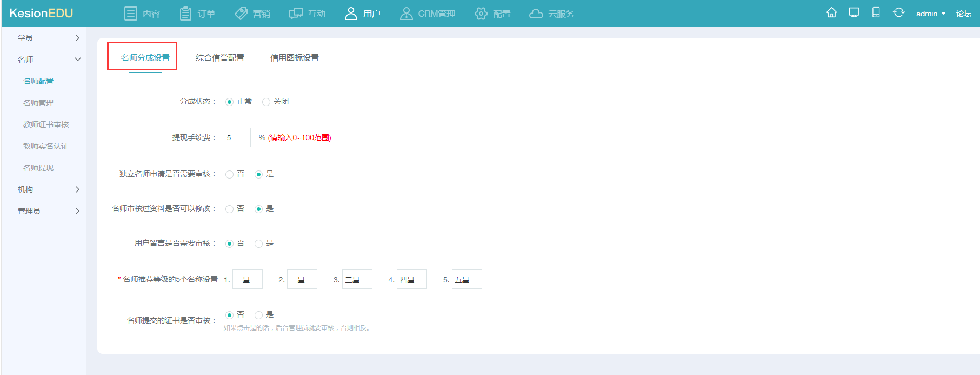Open 名师配置 in sidebar
The height and width of the screenshot is (375, 980).
tap(38, 81)
